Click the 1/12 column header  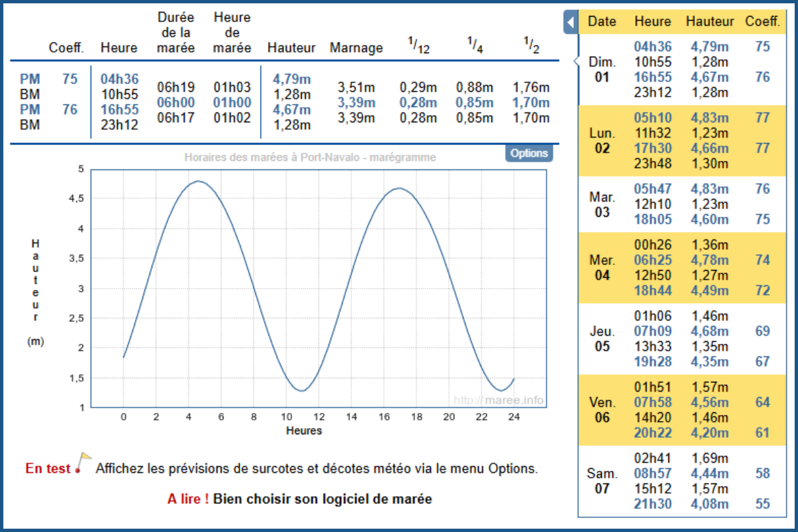tap(418, 45)
